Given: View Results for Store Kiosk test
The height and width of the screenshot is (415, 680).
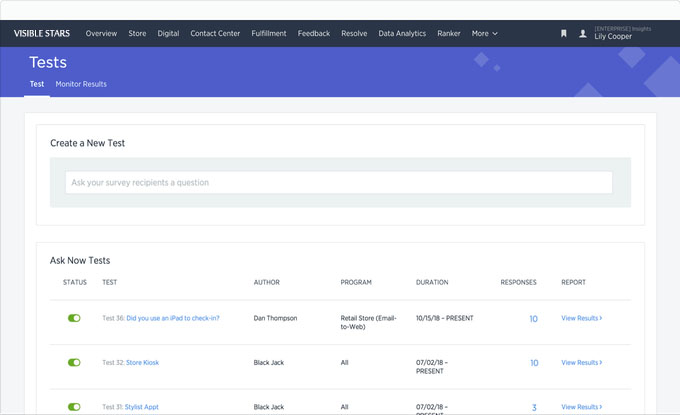Looking at the screenshot, I should click(581, 363).
